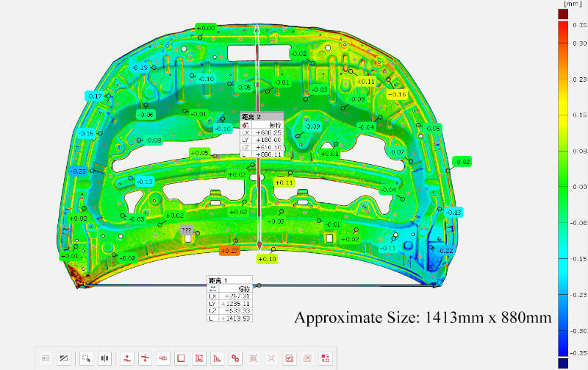The height and width of the screenshot is (370, 588).
Task: Select the grey ??? deviation label
Action: [x=187, y=230]
